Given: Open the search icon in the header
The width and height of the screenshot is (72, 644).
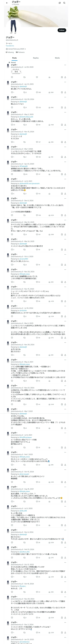Looking at the screenshot, I should [64, 3].
